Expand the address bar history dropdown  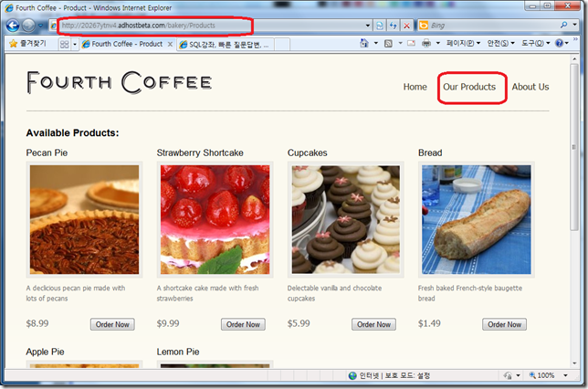(368, 26)
